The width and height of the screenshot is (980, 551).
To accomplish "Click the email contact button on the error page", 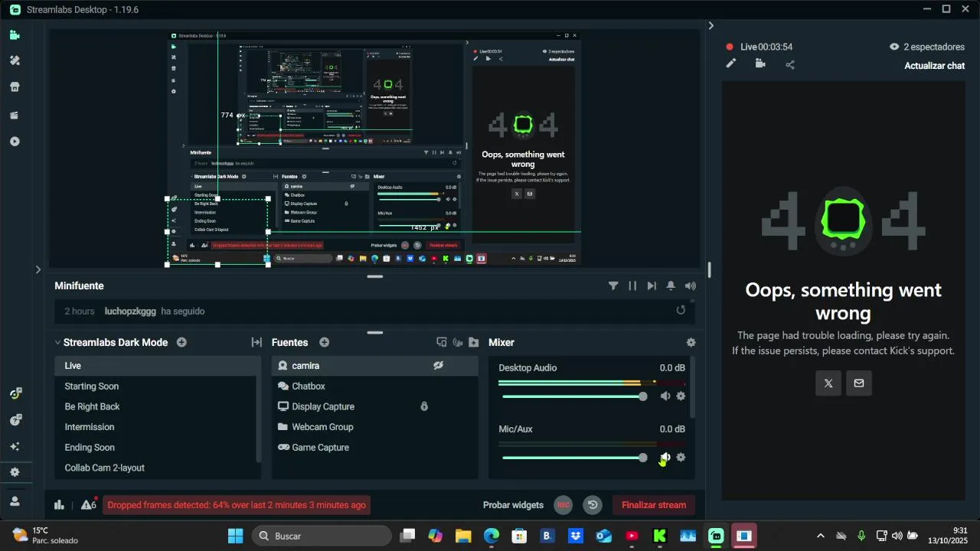I will click(859, 383).
